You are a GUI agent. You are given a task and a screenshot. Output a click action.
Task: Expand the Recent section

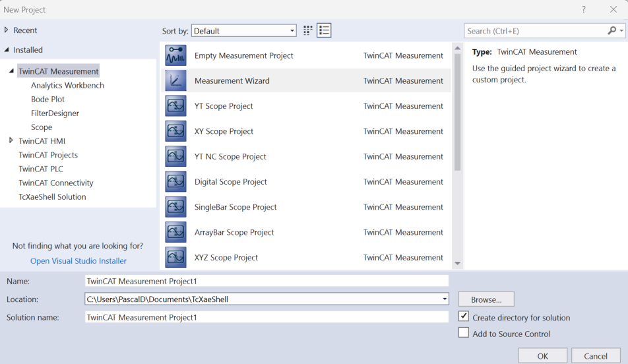point(6,30)
